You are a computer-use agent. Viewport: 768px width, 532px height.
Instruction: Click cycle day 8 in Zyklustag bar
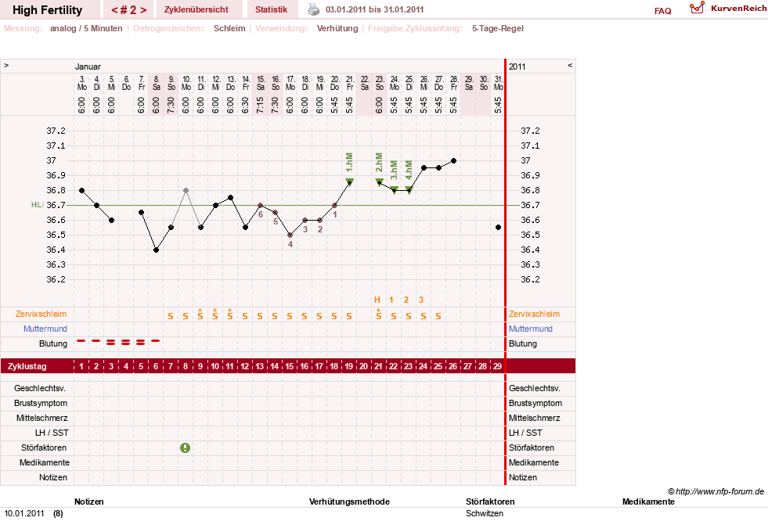click(x=186, y=366)
